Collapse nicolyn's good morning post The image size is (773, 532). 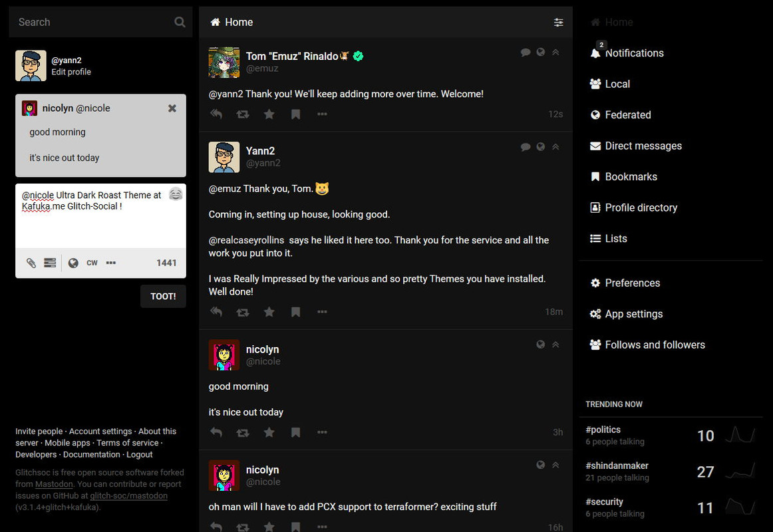(555, 345)
